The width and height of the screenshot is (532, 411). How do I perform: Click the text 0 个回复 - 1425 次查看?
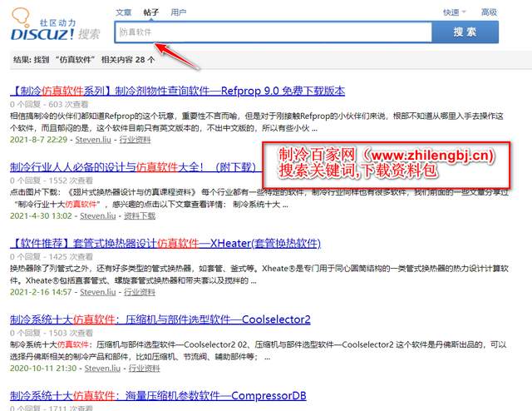(52, 257)
